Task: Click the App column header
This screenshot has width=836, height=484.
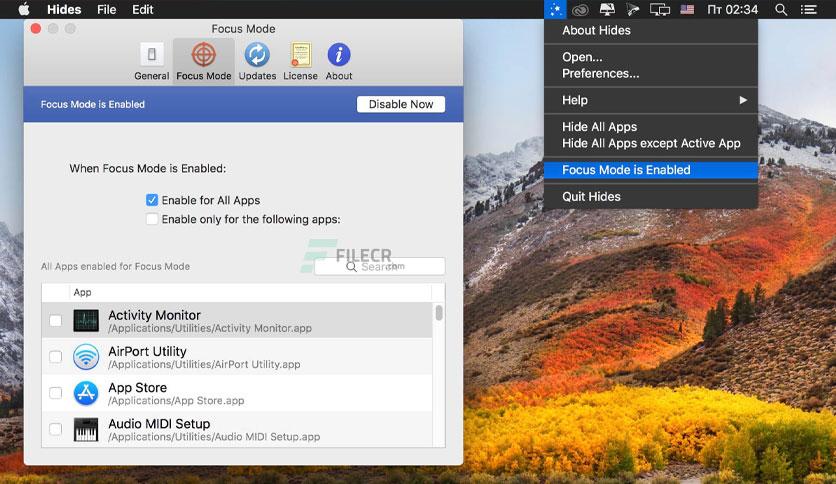Action: click(82, 292)
